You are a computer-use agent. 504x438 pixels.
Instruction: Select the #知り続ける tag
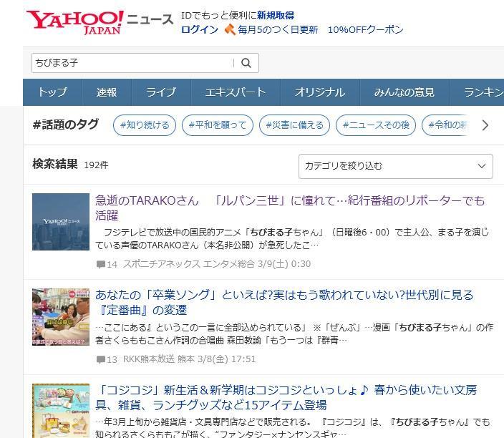[145, 125]
